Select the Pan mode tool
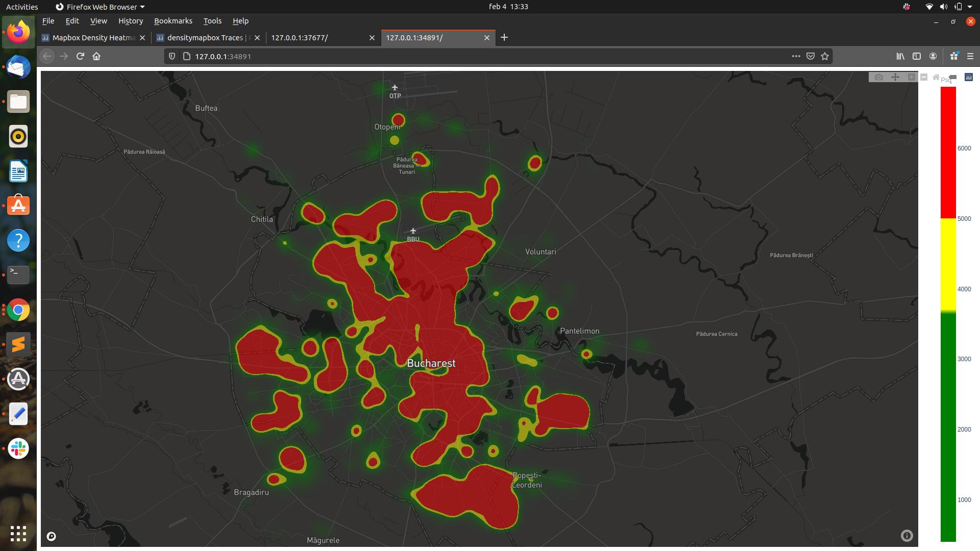 (895, 77)
